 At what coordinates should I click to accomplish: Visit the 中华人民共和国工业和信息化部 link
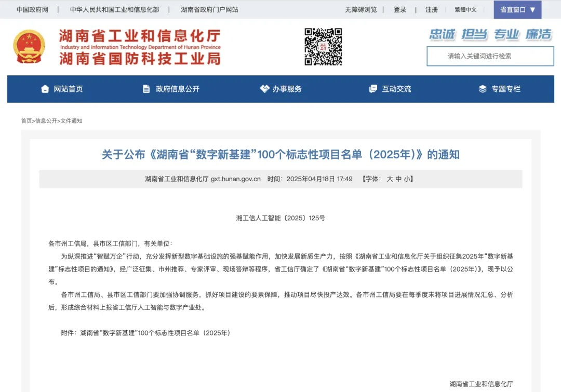click(114, 10)
